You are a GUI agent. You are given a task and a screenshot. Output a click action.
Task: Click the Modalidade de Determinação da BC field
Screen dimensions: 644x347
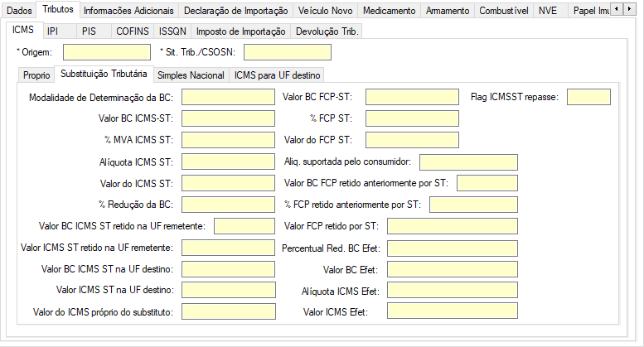(229, 97)
